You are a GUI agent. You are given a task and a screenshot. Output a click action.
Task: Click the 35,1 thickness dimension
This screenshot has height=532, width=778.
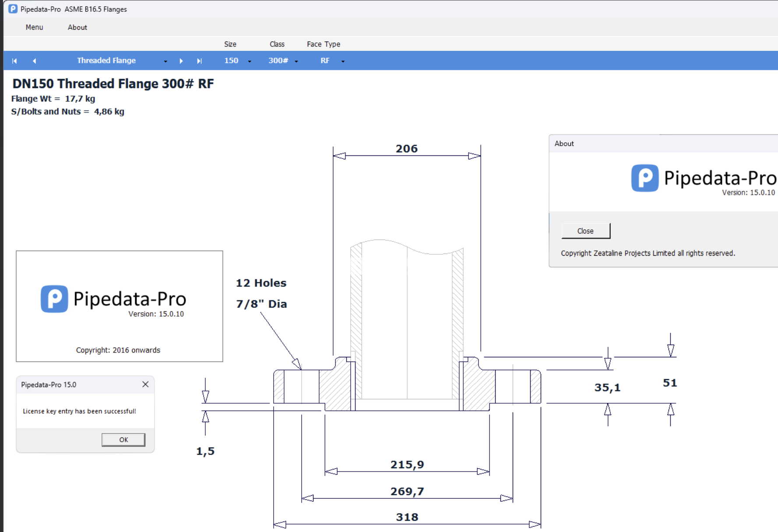(607, 388)
